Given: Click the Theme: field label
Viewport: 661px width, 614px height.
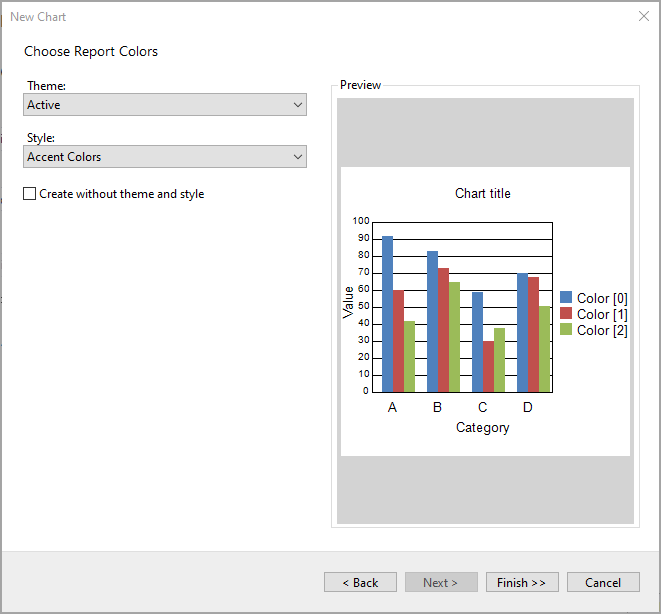Looking at the screenshot, I should pyautogui.click(x=46, y=86).
